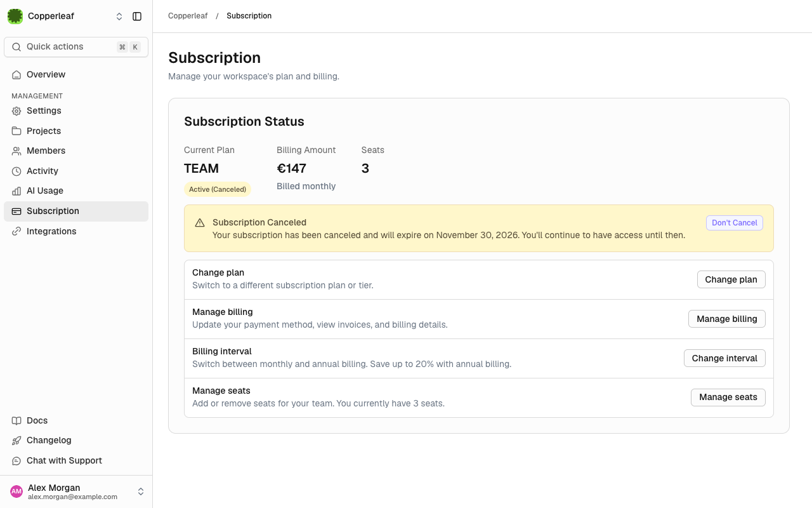The height and width of the screenshot is (508, 812).
Task: Click the Subscription Status heading
Action: point(244,122)
